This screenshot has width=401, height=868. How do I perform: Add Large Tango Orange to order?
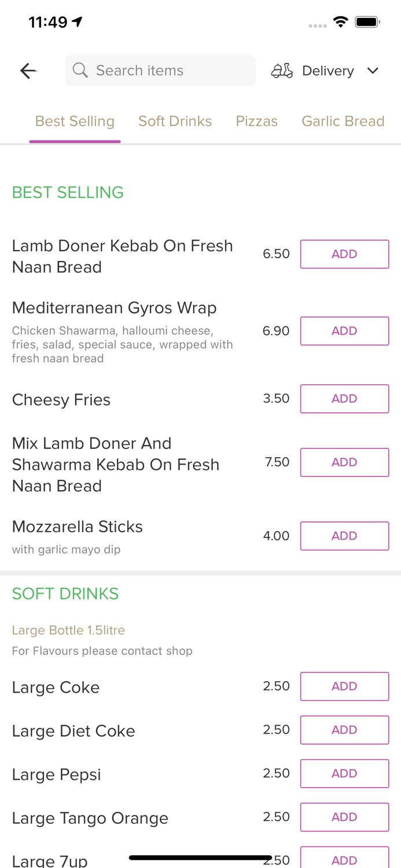click(344, 817)
